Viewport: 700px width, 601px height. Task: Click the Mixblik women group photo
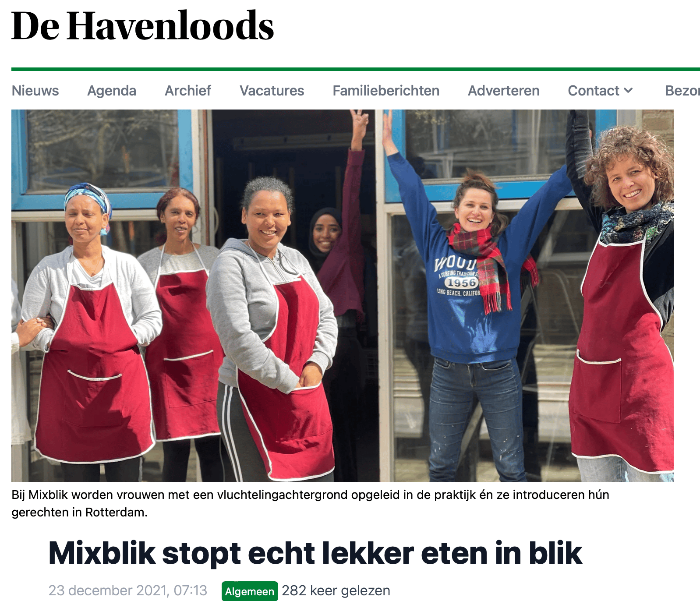click(342, 296)
